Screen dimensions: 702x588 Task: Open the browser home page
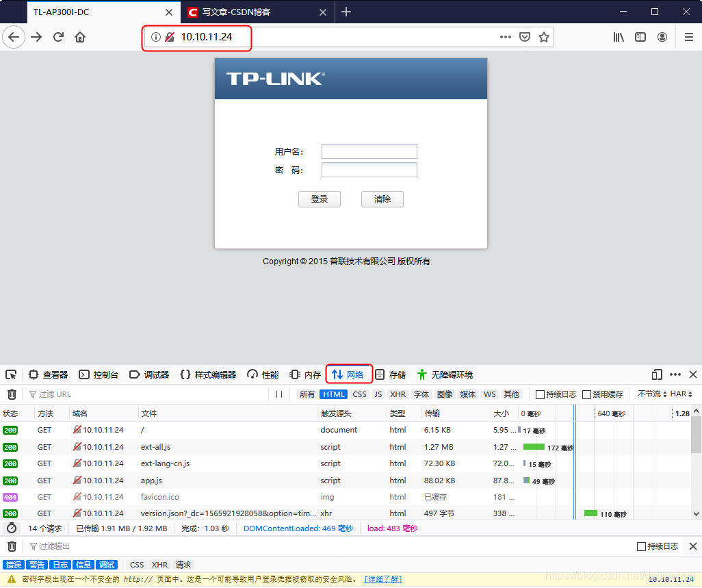[80, 37]
